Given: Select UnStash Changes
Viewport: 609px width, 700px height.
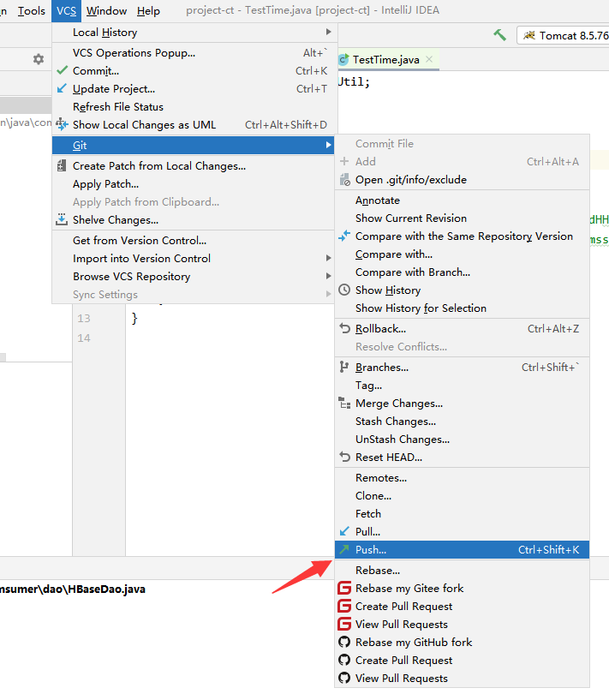Looking at the screenshot, I should pos(462,440).
